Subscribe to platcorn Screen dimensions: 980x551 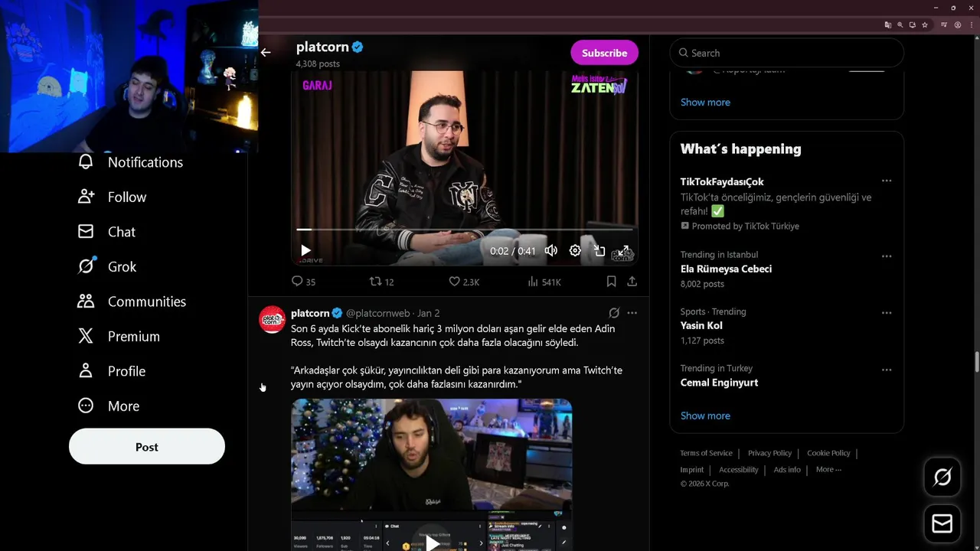604,53
